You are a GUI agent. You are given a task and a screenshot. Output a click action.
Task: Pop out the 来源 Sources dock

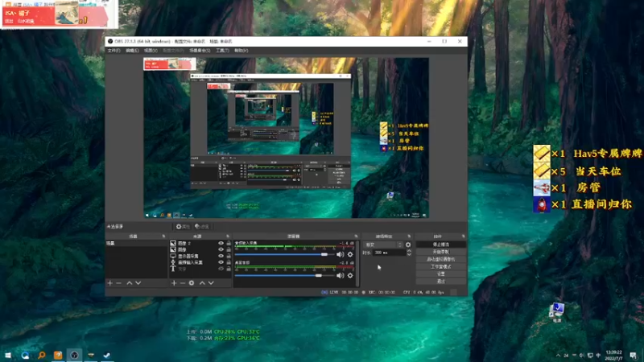coord(228,237)
